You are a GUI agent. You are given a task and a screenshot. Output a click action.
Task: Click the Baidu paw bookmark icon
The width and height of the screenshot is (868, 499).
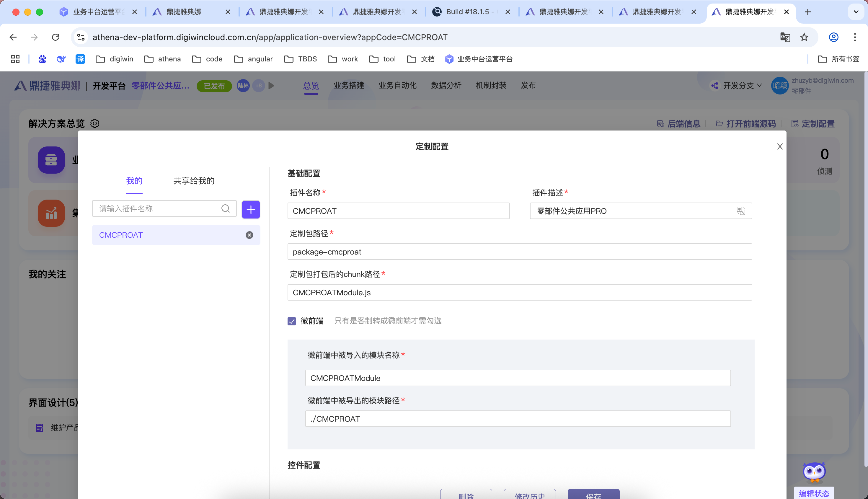(42, 59)
